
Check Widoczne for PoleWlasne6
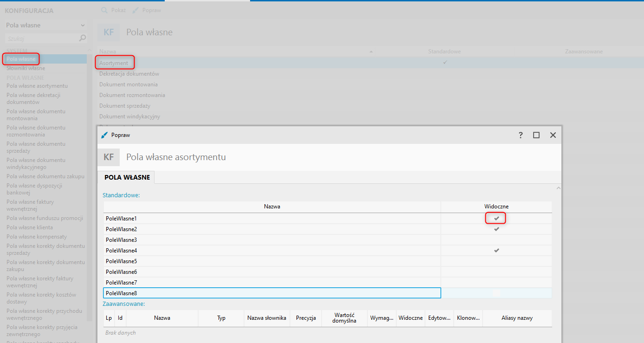496,272
